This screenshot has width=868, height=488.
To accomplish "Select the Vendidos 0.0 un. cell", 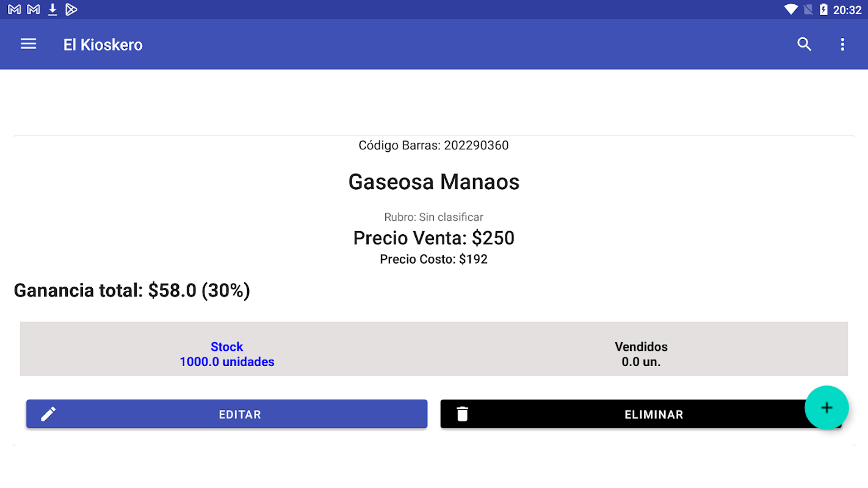I will point(641,354).
